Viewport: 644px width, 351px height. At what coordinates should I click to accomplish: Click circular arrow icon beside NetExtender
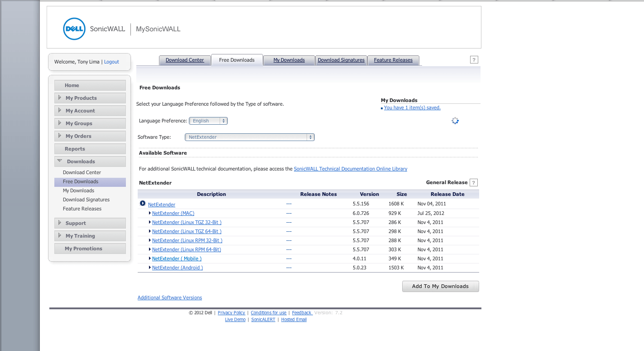pos(143,204)
